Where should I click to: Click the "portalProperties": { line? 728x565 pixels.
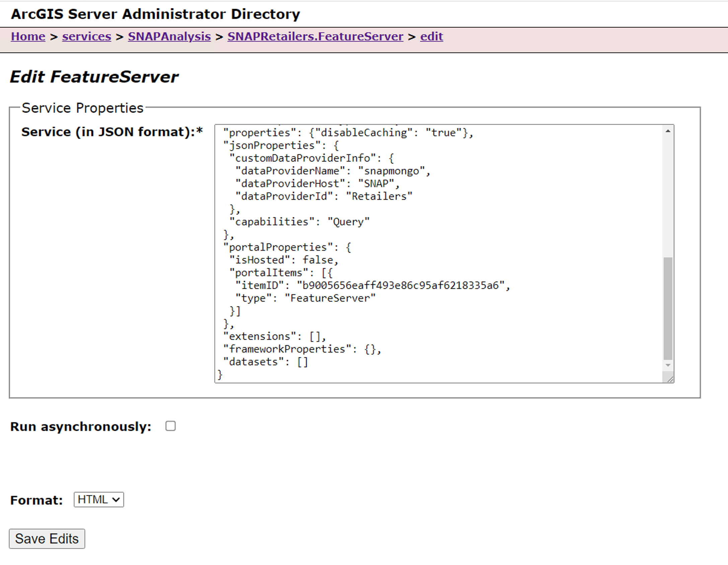[x=287, y=247]
